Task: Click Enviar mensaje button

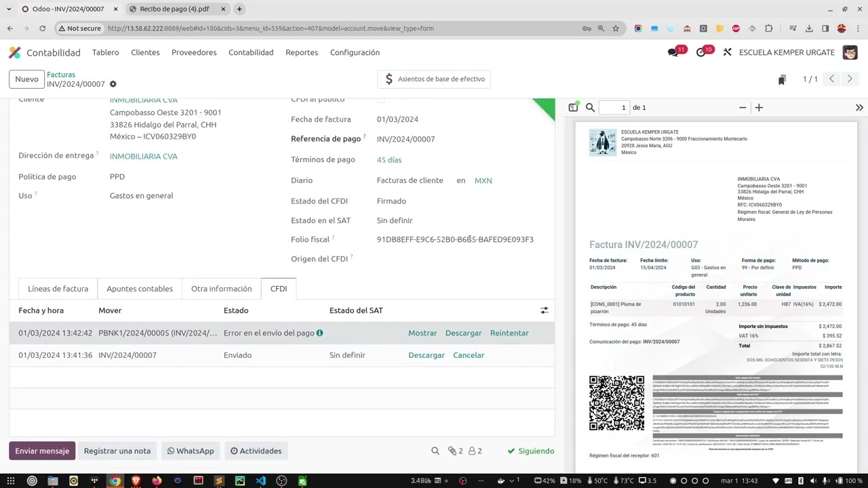Action: click(42, 451)
